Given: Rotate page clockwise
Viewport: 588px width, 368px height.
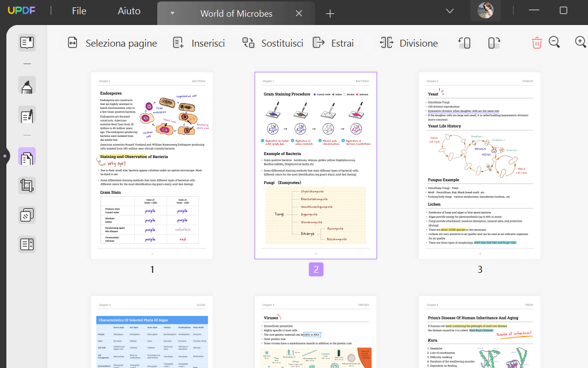Looking at the screenshot, I should 494,43.
